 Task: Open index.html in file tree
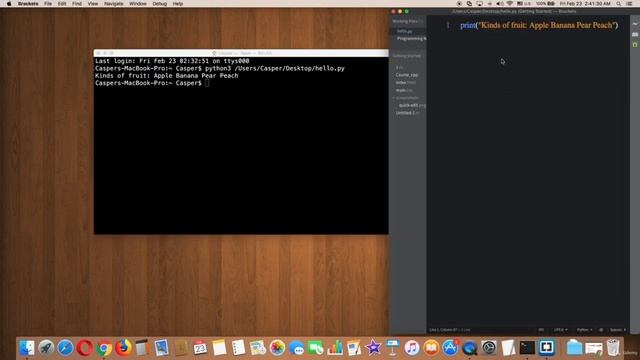coord(406,82)
